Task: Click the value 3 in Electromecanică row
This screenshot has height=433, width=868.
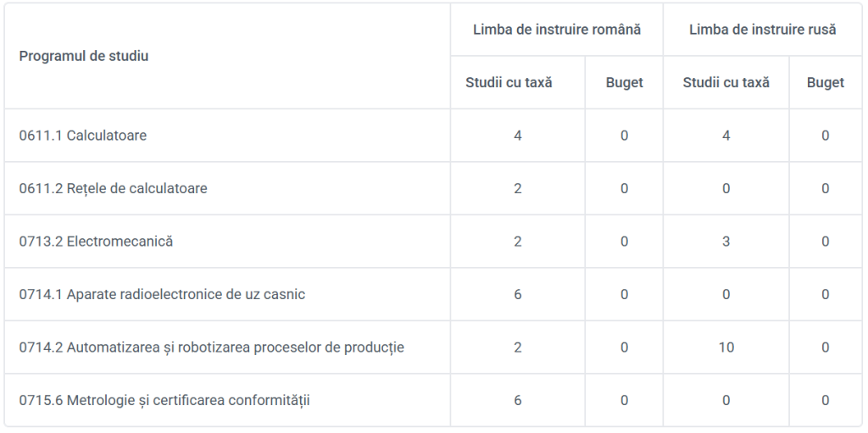Action: (x=726, y=241)
